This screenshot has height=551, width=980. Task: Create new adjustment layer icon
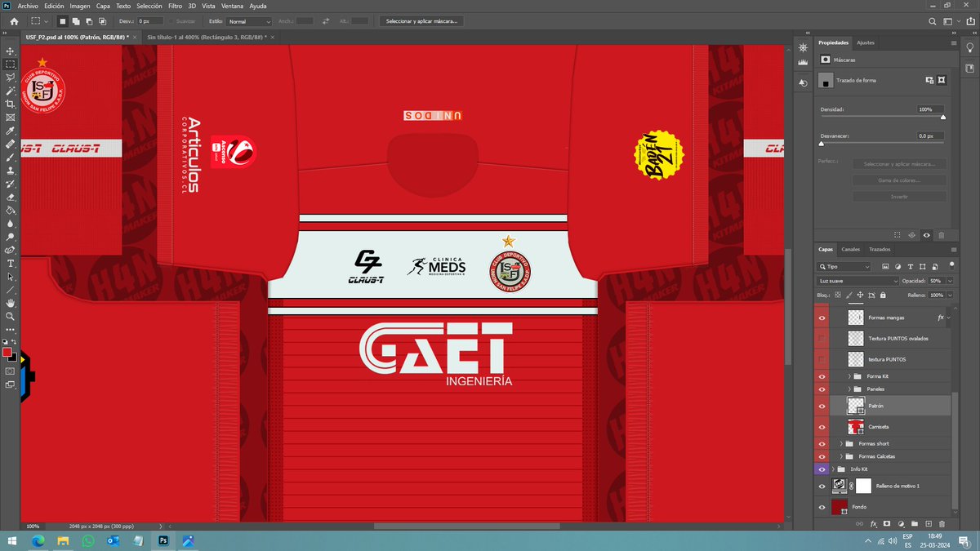coord(900,523)
